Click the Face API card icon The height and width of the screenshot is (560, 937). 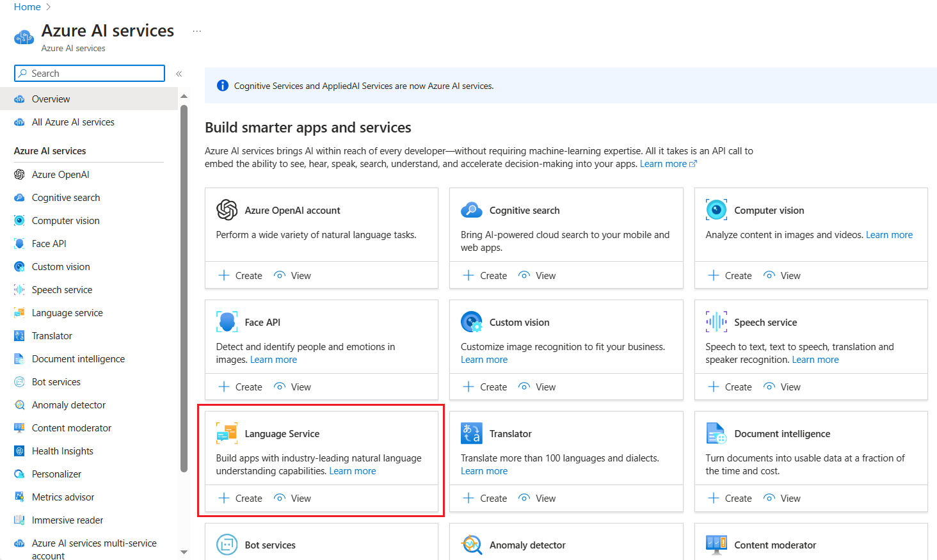coord(227,321)
